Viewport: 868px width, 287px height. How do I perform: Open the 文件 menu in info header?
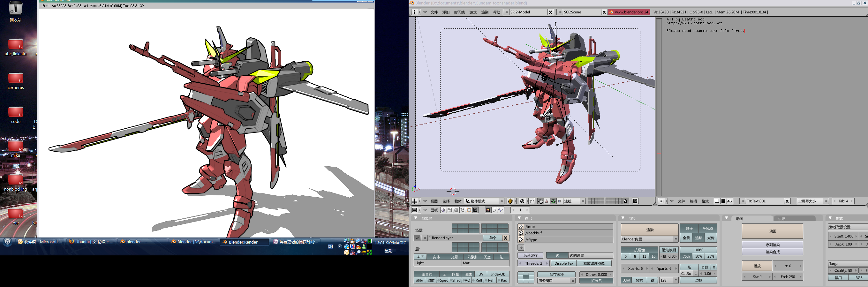click(434, 12)
